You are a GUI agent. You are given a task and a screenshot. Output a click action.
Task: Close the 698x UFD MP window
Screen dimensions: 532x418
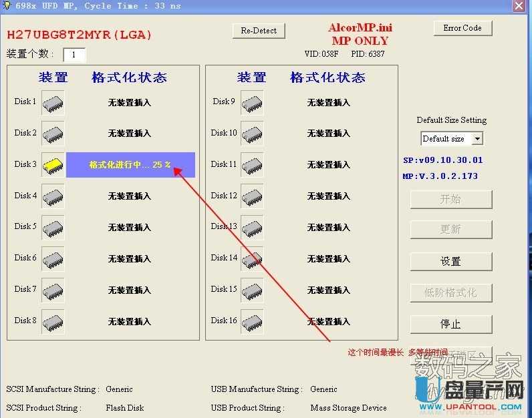[519, 6]
